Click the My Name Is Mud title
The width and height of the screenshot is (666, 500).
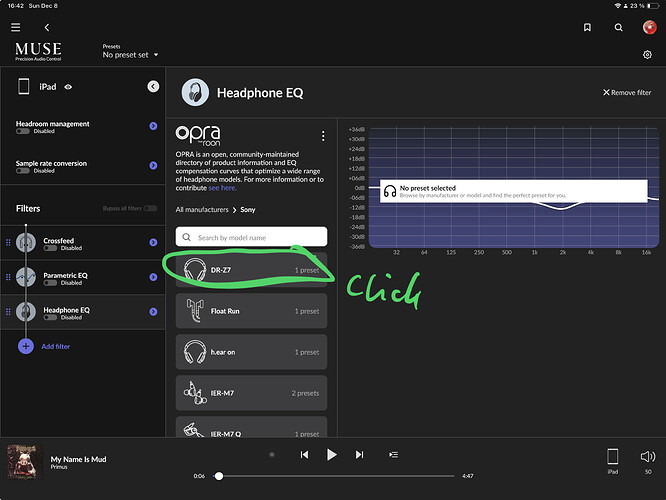tap(79, 459)
